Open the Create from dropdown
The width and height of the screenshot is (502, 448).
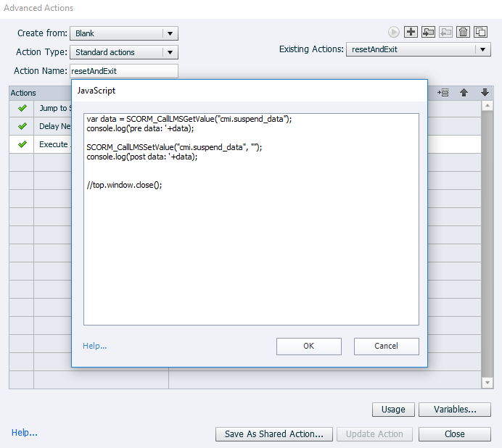tap(124, 33)
